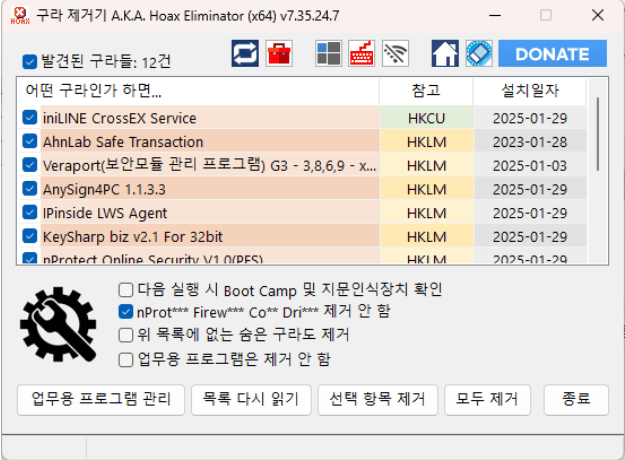Toggle the '발견된 구라들' select-all checkbox
Screen dimensions: 625x460
(x=29, y=61)
